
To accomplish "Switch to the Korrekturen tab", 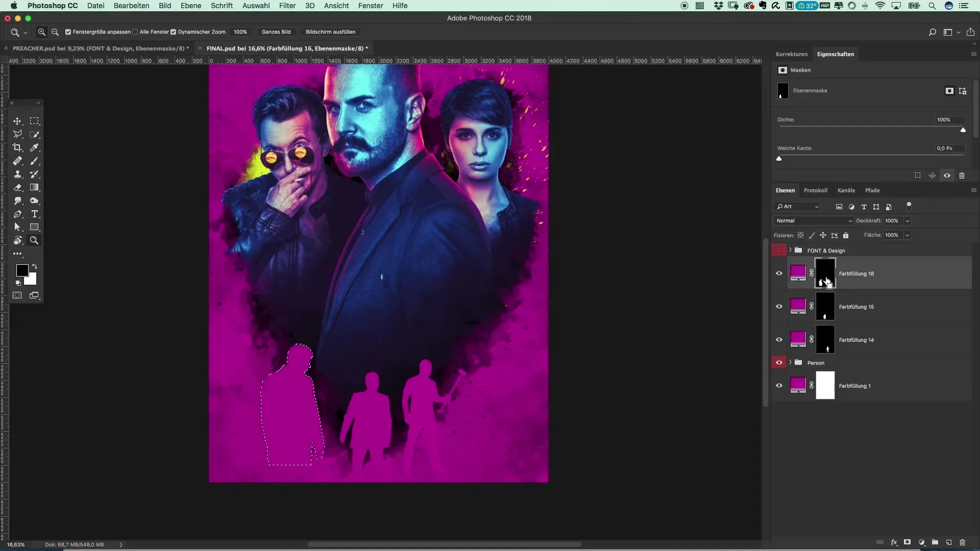I will click(791, 54).
